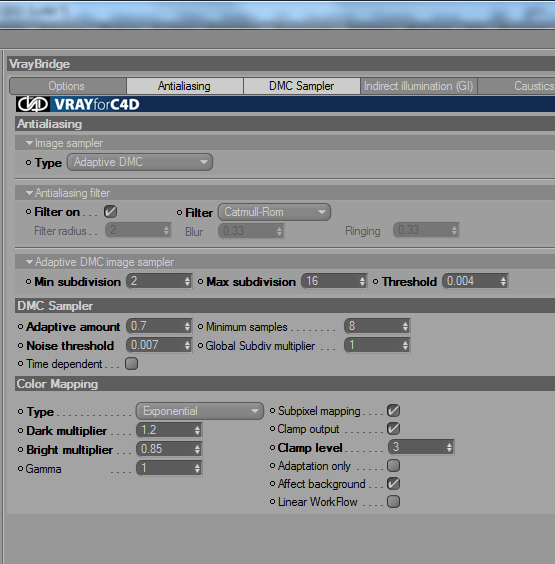Open Indirect illumination (GI) tab

point(419,86)
